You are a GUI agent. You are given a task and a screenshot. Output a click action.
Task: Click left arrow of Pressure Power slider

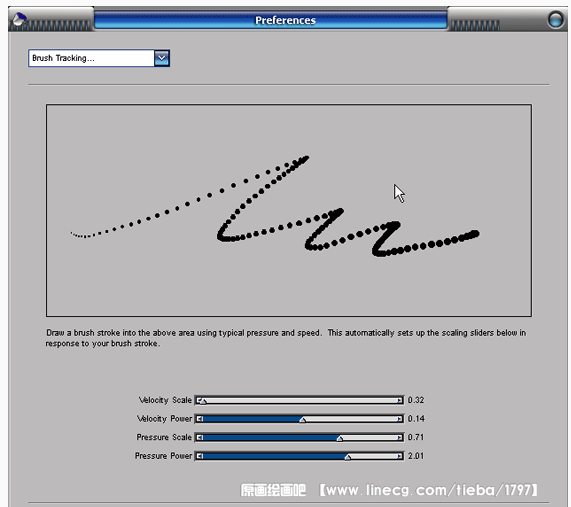(x=199, y=456)
